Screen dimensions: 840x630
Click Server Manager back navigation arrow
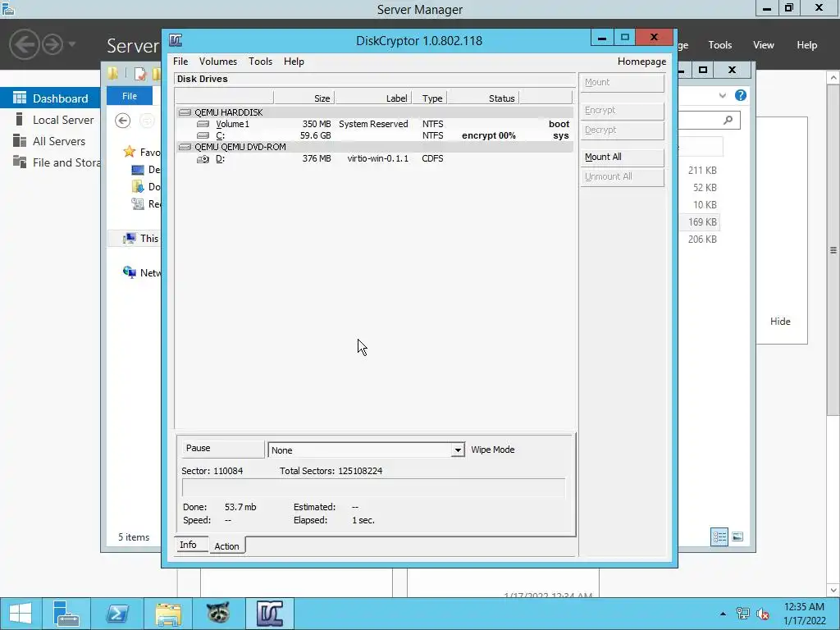point(25,44)
